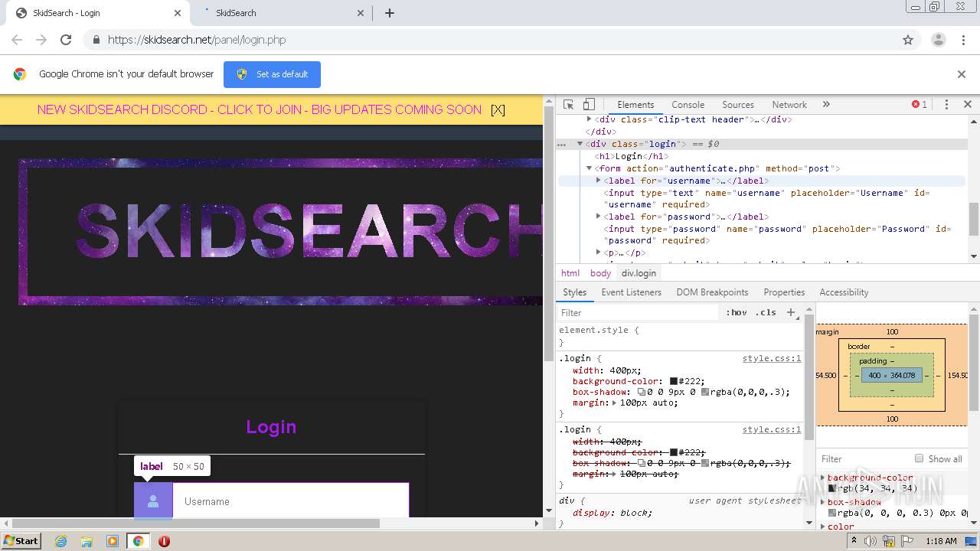Open the rgba(0,0,0,.3) shadow color swatch
980x551 pixels.
pos(705,392)
